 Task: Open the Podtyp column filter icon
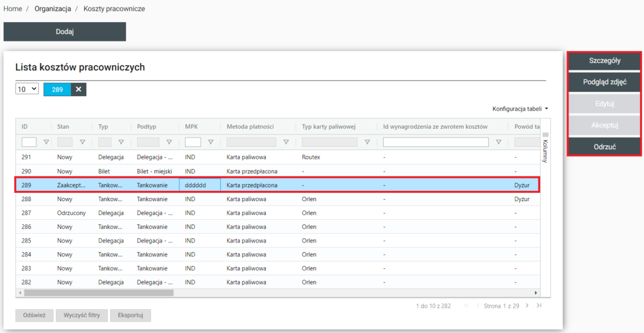click(169, 142)
